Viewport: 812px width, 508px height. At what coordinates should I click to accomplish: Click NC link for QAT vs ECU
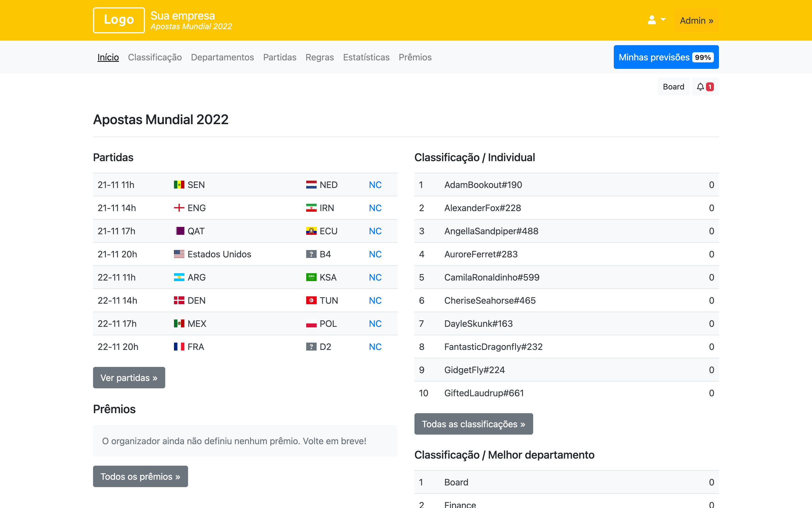[375, 231]
